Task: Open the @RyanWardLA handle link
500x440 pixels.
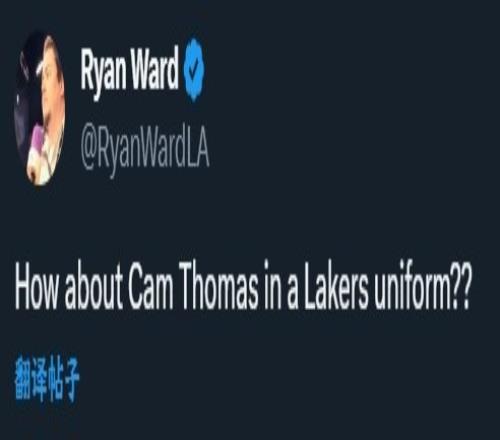Action: tap(145, 150)
